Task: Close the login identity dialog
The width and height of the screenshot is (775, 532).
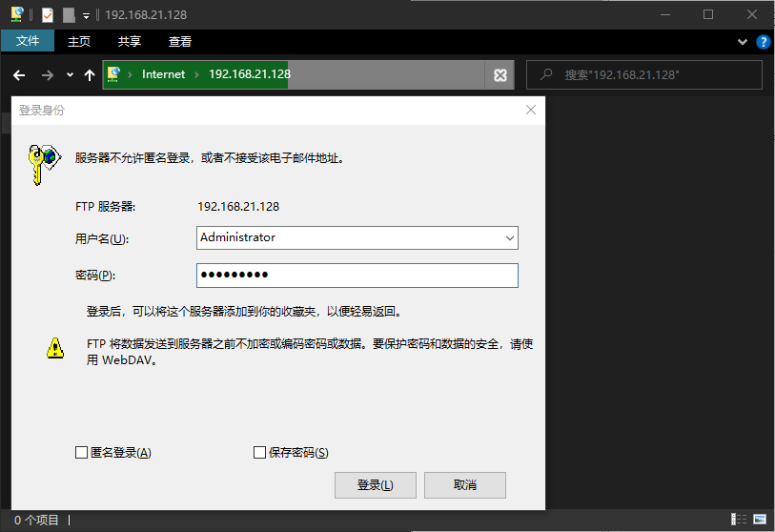Action: 531,111
